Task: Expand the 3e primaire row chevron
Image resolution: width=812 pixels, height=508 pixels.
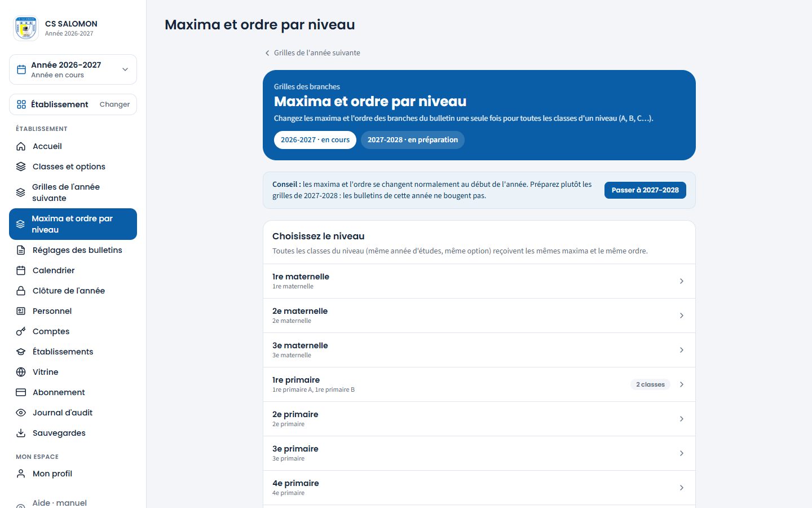Action: (x=682, y=453)
